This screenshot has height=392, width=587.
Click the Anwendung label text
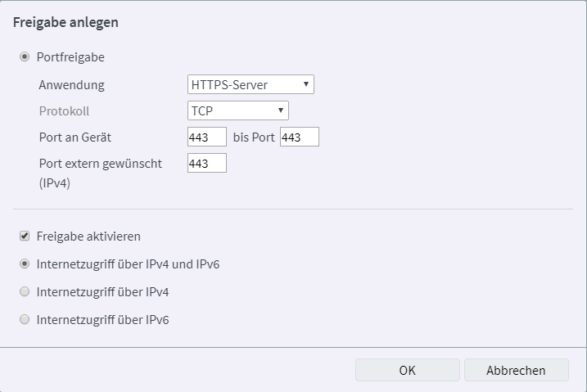pos(71,85)
